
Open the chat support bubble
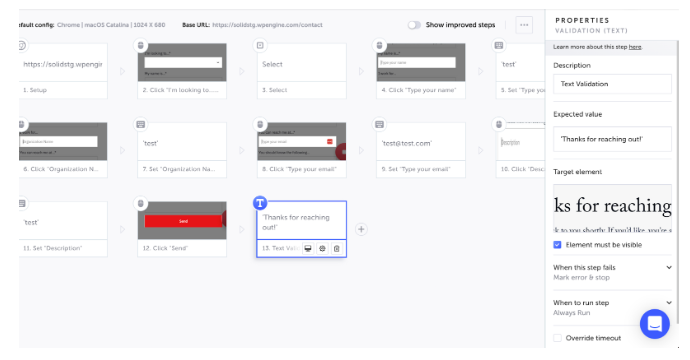(655, 324)
